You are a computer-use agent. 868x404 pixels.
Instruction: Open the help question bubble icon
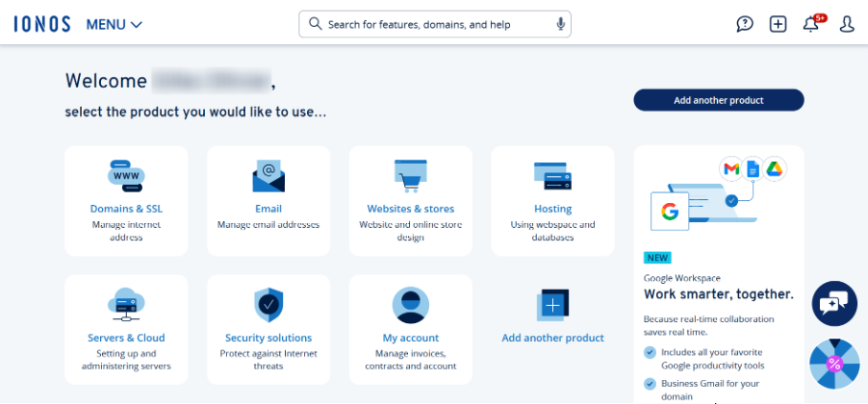pyautogui.click(x=745, y=24)
